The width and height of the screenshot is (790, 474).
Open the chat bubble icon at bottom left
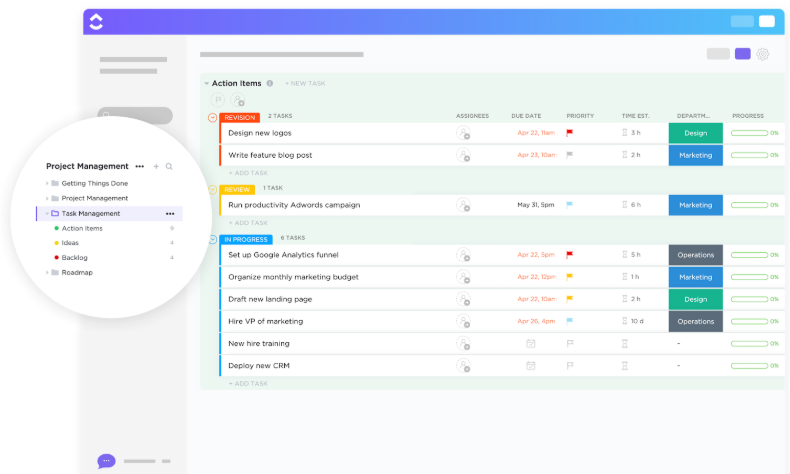(x=106, y=461)
